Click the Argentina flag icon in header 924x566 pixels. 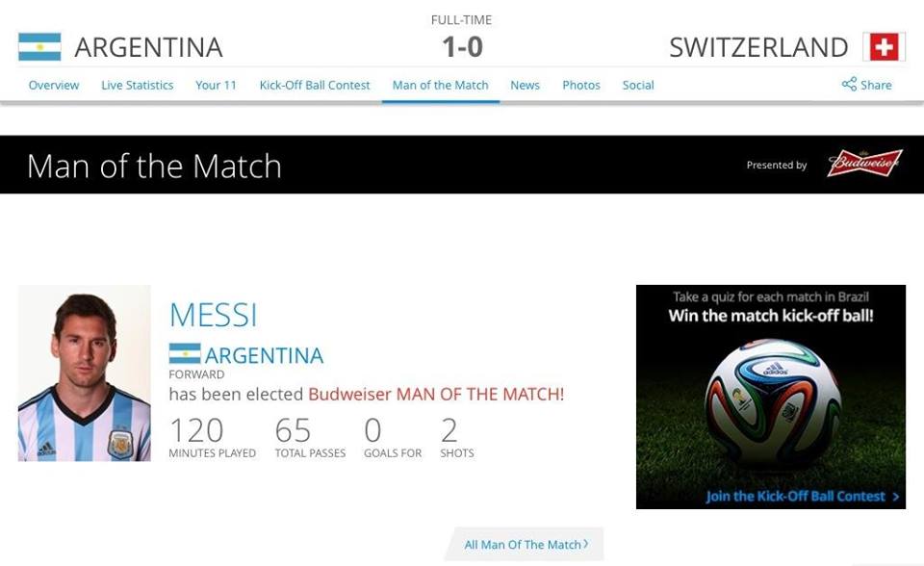pyautogui.click(x=39, y=47)
